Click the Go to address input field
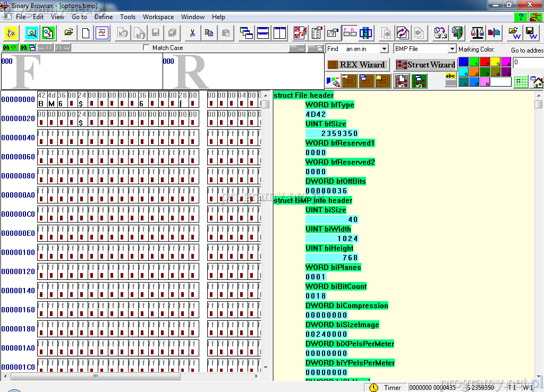The height and width of the screenshot is (392, 544). 528,62
